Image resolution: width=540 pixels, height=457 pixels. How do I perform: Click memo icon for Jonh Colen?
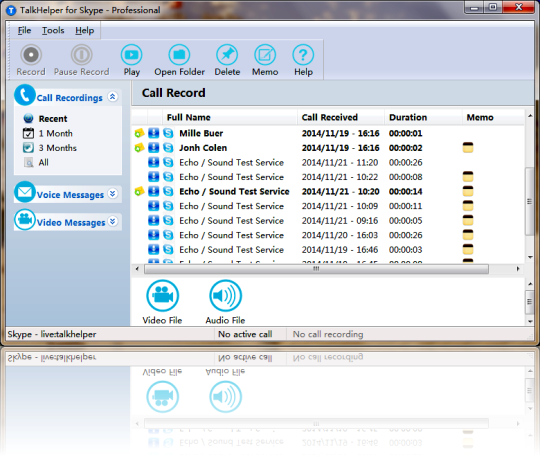(x=468, y=147)
